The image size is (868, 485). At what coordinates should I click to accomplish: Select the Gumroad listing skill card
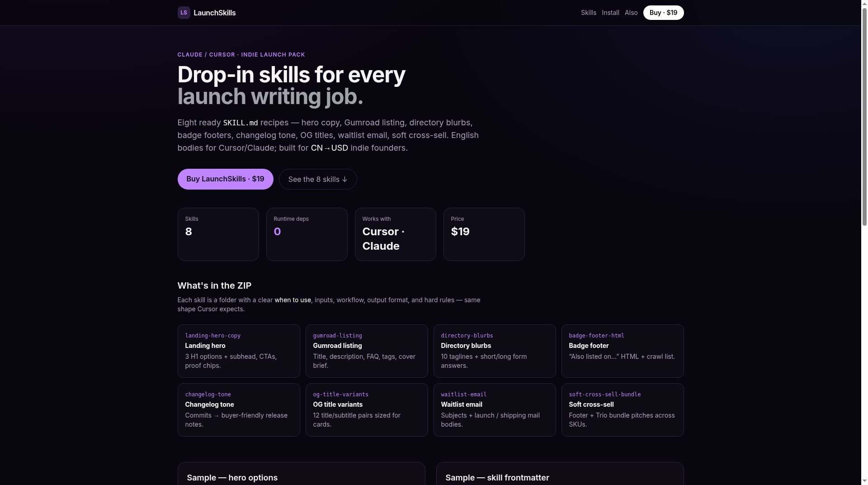tap(367, 351)
